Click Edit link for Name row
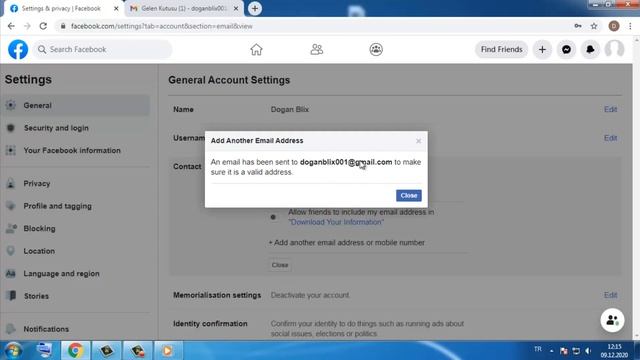The image size is (640, 360). click(x=610, y=109)
